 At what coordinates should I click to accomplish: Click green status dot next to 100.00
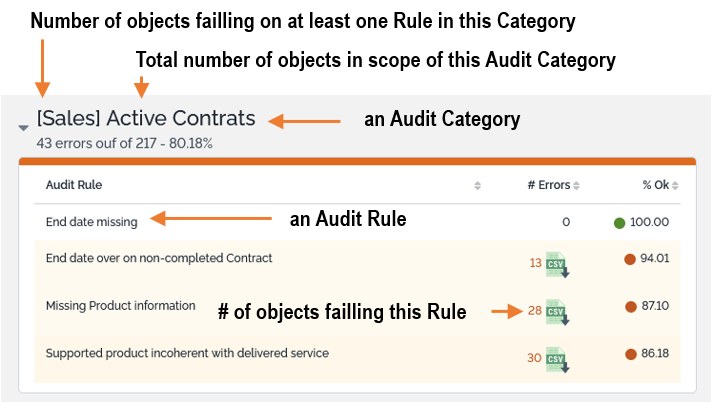[x=620, y=222]
